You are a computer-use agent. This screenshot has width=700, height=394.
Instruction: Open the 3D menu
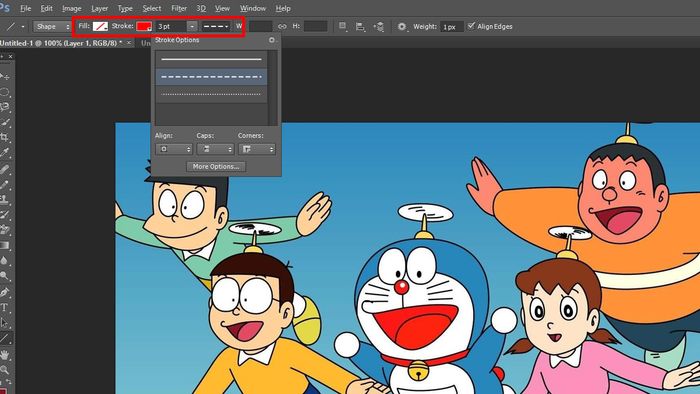click(201, 8)
